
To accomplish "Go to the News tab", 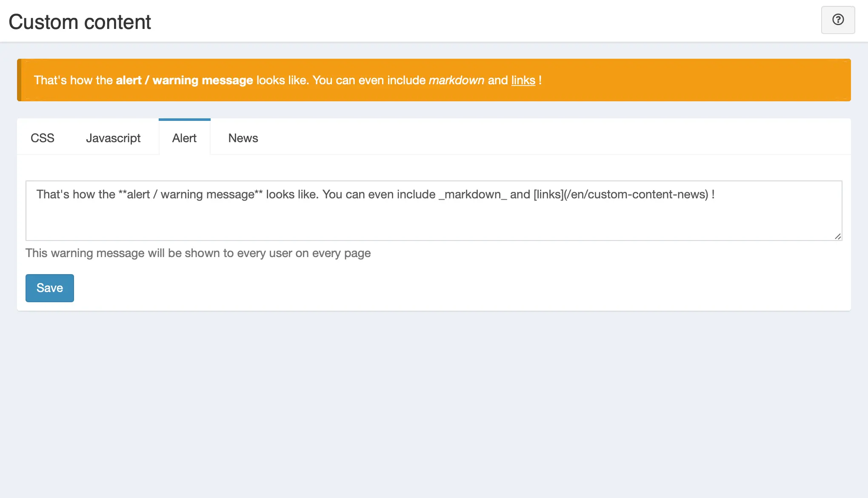I will (243, 138).
